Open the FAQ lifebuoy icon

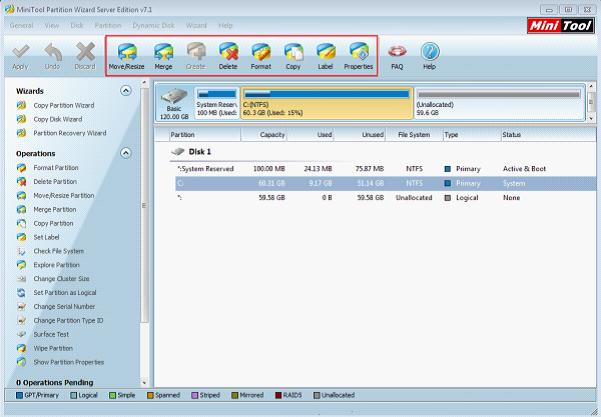397,52
